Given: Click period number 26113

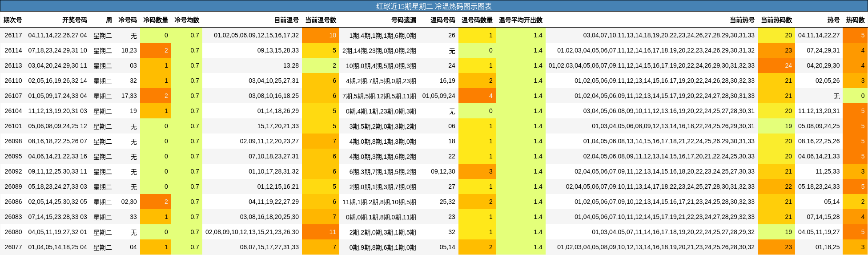Looking at the screenshot, I should (13, 65).
